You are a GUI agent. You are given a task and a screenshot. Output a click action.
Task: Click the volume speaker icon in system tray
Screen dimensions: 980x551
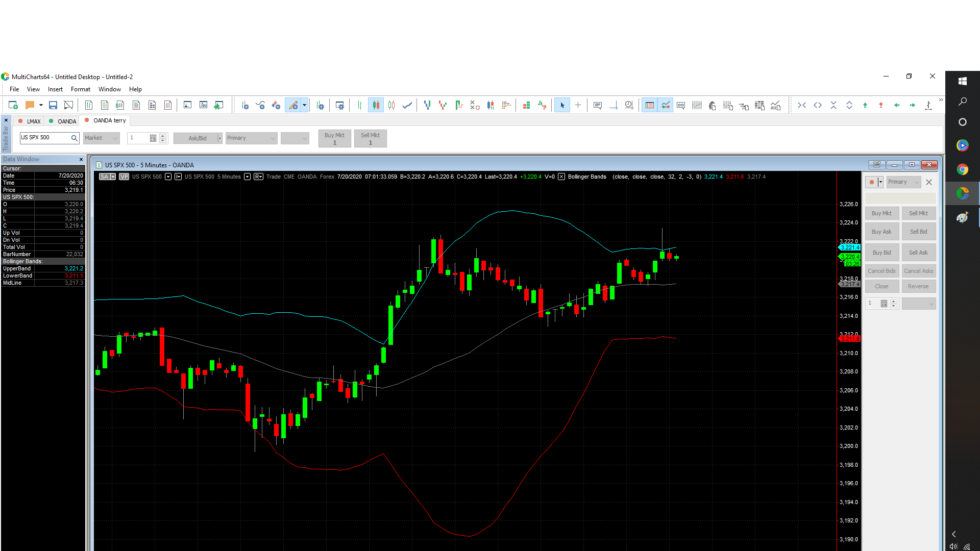coord(953,546)
